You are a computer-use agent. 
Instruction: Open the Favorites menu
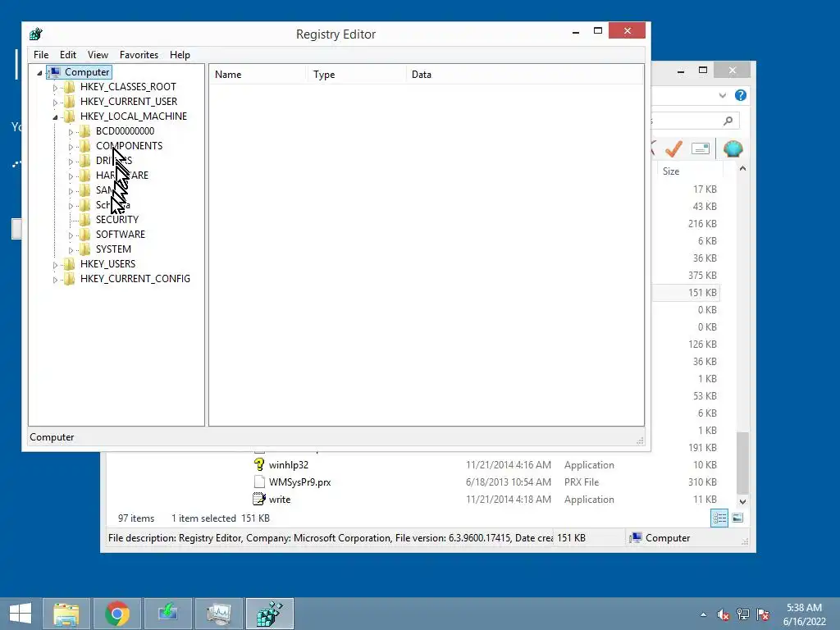click(x=139, y=55)
